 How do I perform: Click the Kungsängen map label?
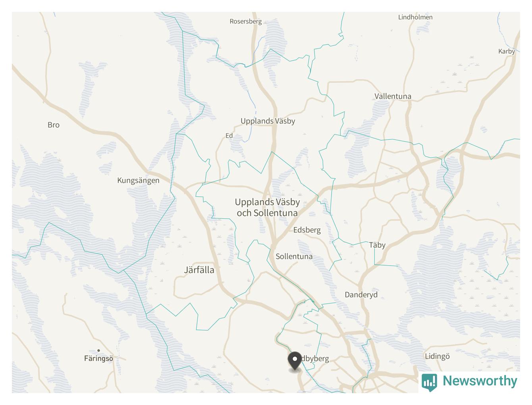(138, 181)
